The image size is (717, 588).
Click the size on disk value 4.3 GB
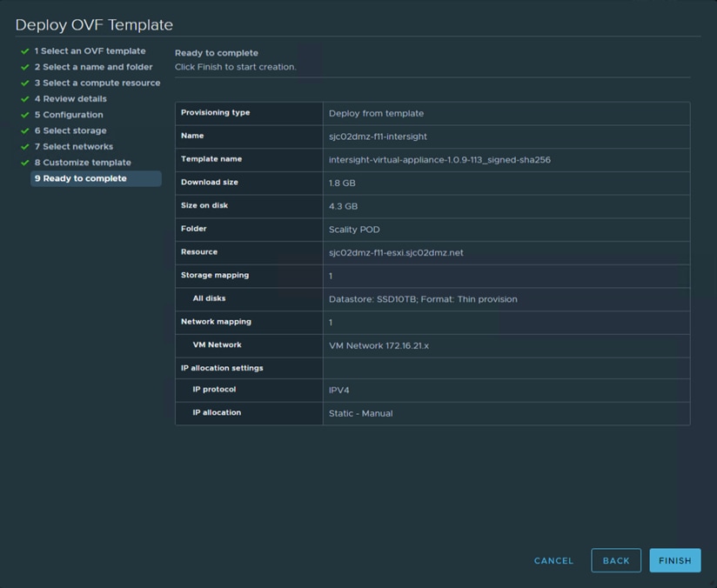pyautogui.click(x=343, y=207)
